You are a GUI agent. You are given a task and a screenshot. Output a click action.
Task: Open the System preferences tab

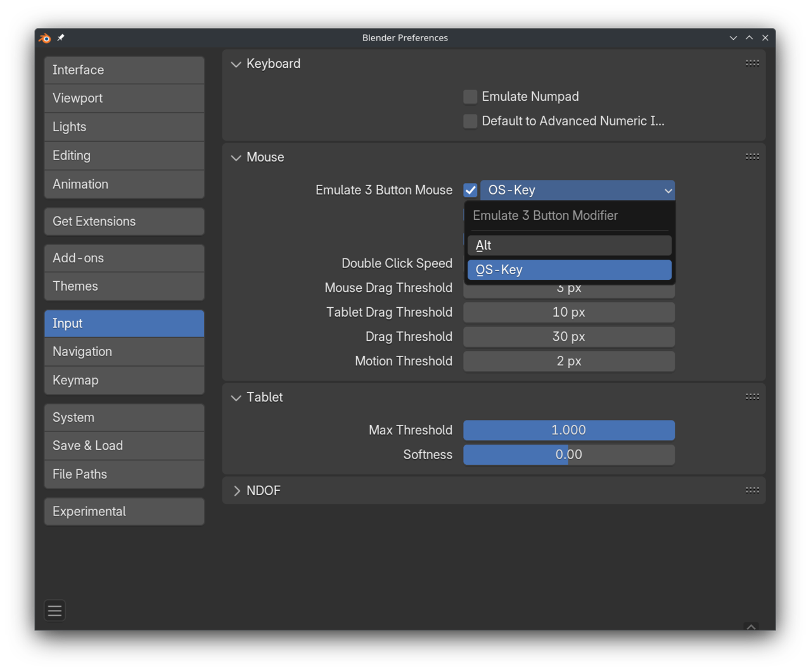click(x=124, y=417)
